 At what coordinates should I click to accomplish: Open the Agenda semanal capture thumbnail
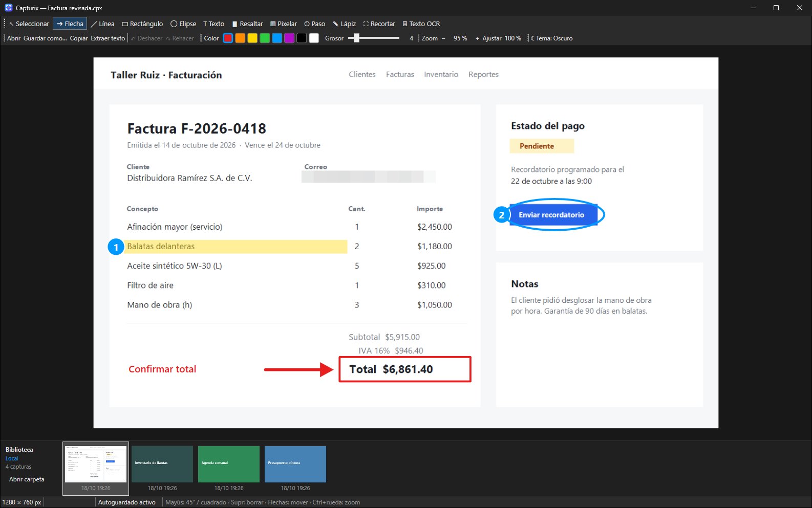[229, 464]
